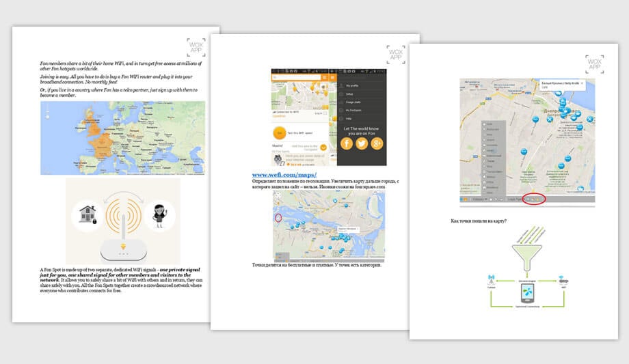629x364 pixels.
Task: Click the paragraph starting 'A Fon Spot is made up'
Action: click(x=121, y=280)
